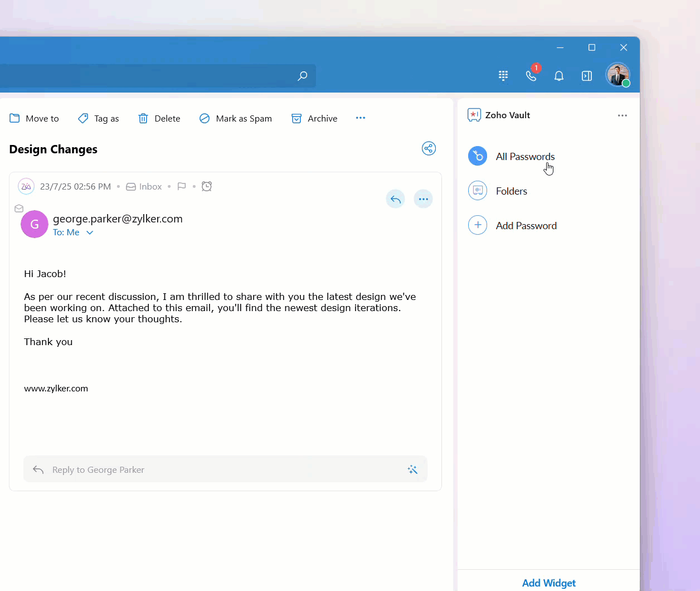Image resolution: width=700 pixels, height=591 pixels.
Task: Click the Inbox folder label
Action: 150,187
